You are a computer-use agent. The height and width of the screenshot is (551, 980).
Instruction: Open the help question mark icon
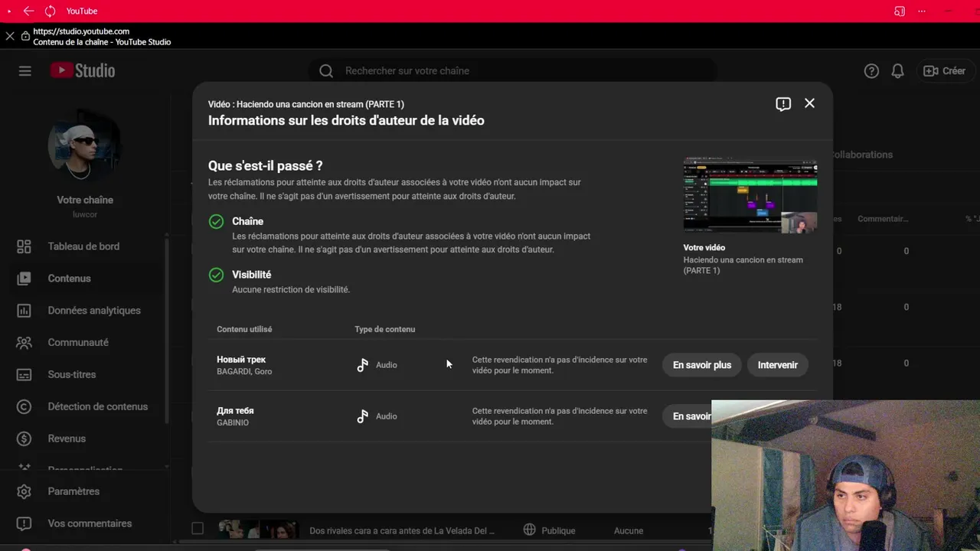pos(871,71)
